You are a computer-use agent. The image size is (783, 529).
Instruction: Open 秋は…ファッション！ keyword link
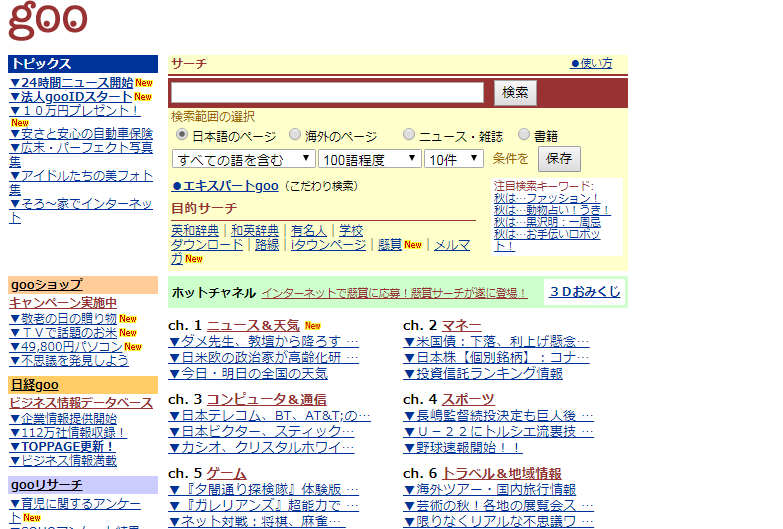coord(546,198)
